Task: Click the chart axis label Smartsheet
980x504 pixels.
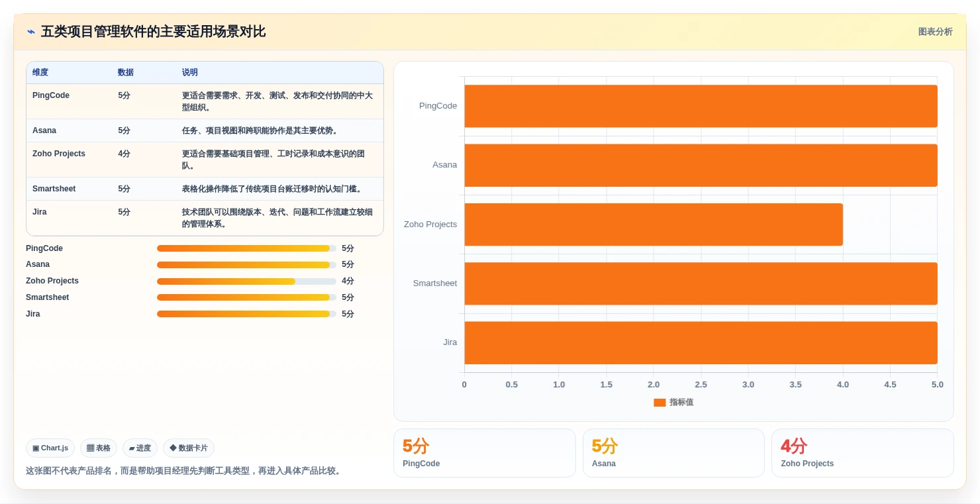Action: point(435,283)
